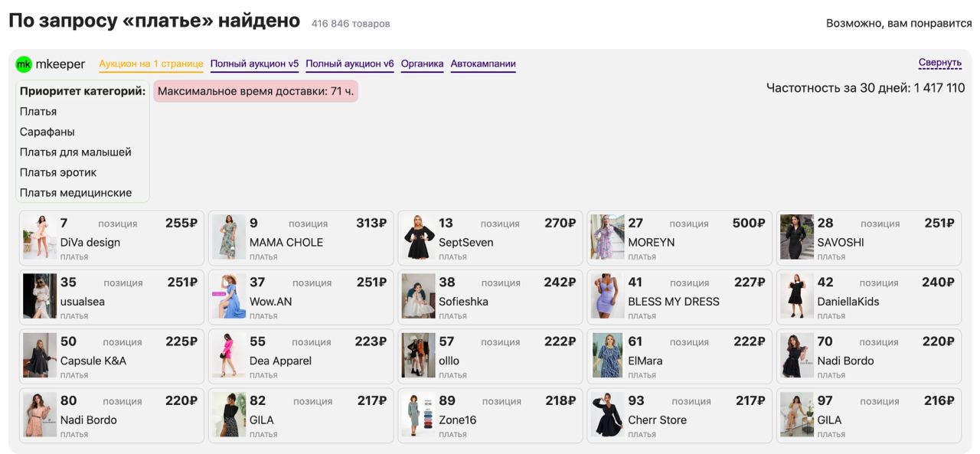
Task: Open the Полный аукцион v6 tab
Action: click(x=350, y=64)
